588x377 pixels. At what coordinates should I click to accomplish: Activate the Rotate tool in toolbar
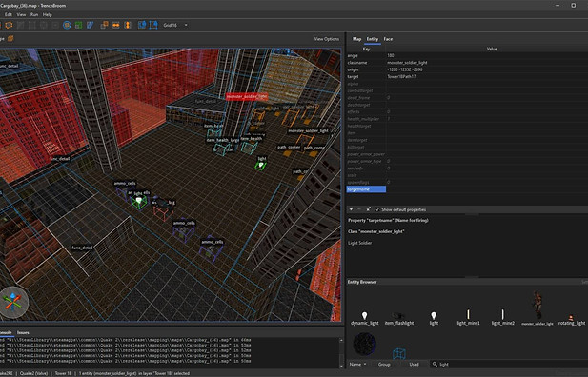point(67,25)
